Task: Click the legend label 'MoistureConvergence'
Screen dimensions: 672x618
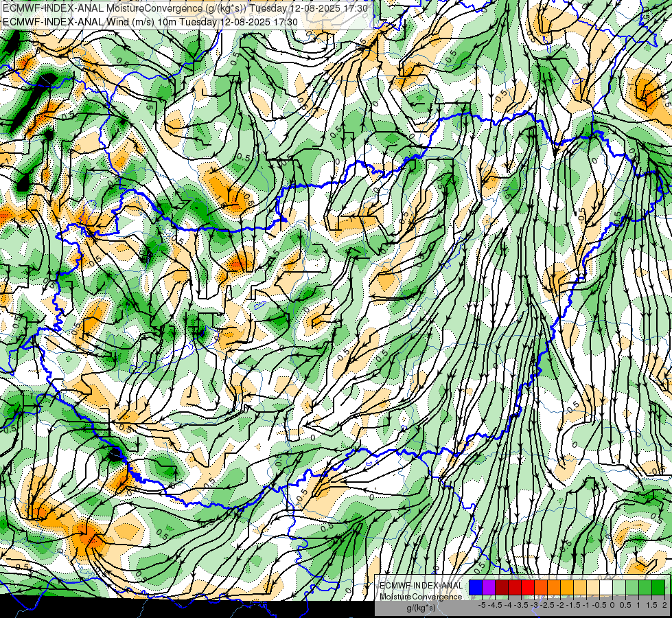Action: click(421, 597)
